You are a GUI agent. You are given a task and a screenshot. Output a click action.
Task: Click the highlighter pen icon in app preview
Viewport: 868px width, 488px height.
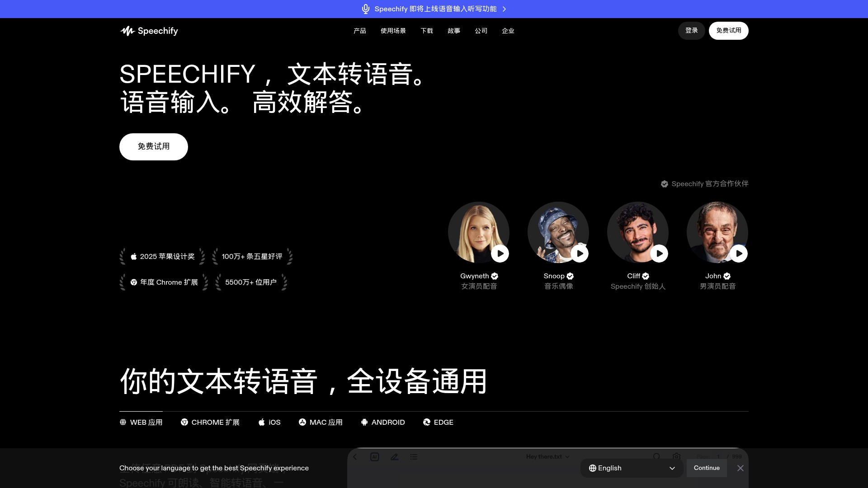394,457
